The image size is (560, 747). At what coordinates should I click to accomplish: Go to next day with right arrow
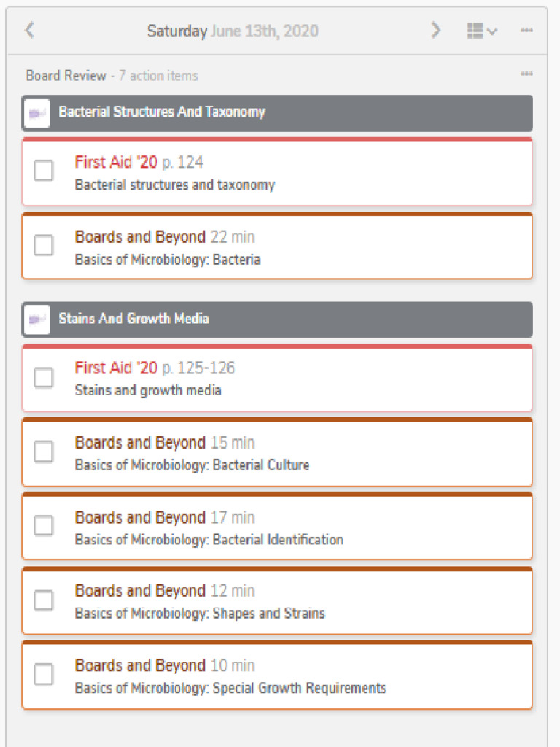click(x=436, y=30)
